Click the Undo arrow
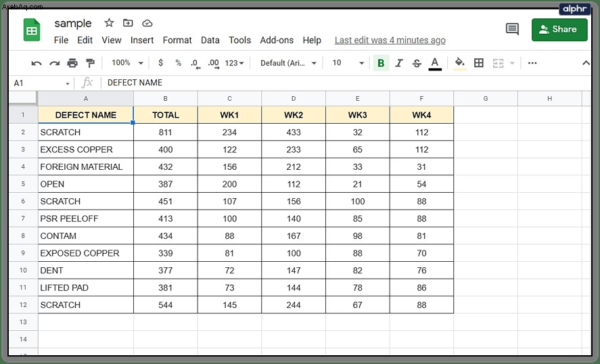The width and height of the screenshot is (600, 364). [x=37, y=63]
